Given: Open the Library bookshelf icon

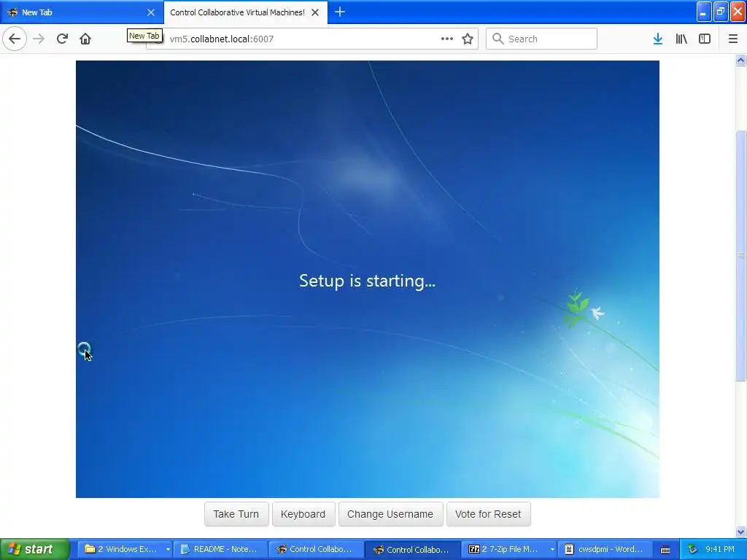Looking at the screenshot, I should tap(681, 39).
